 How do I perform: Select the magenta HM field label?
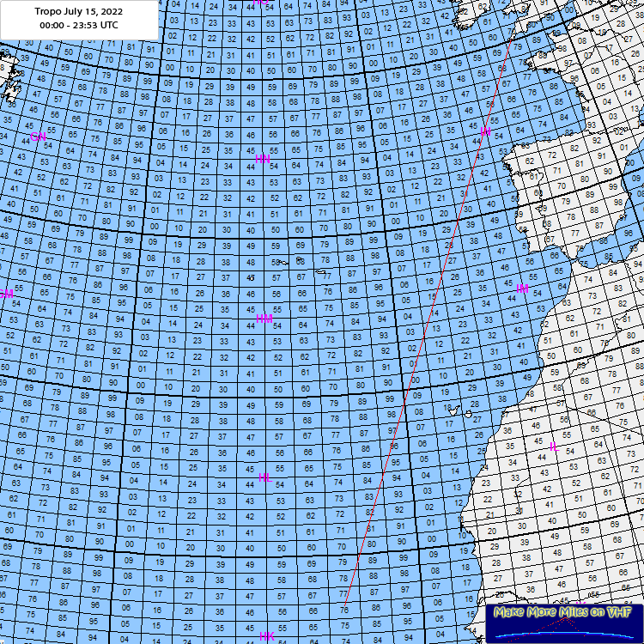[264, 319]
